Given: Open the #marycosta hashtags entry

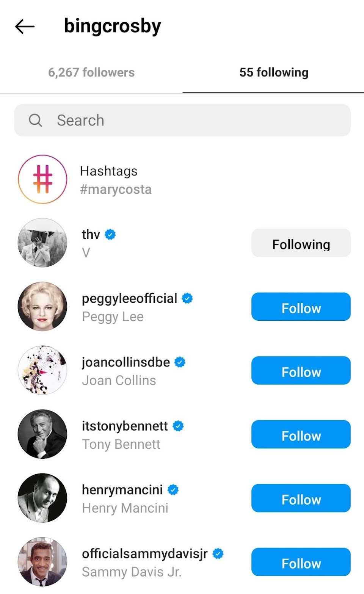Looking at the screenshot, I should pyautogui.click(x=116, y=189).
